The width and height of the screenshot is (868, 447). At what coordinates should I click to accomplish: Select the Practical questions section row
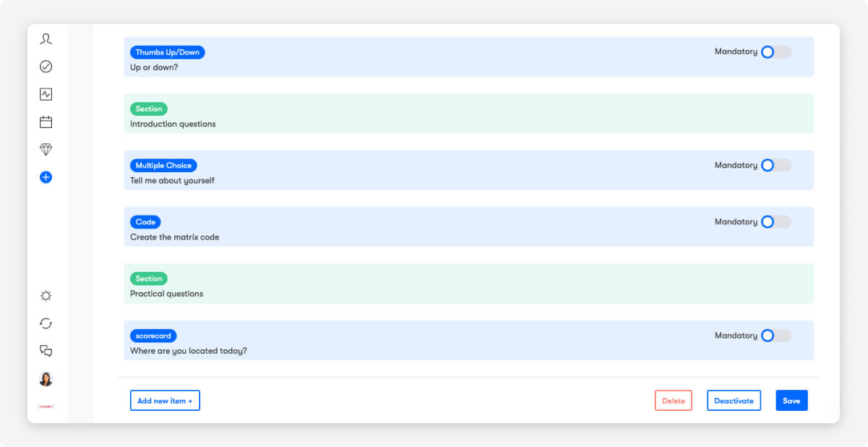click(x=469, y=284)
